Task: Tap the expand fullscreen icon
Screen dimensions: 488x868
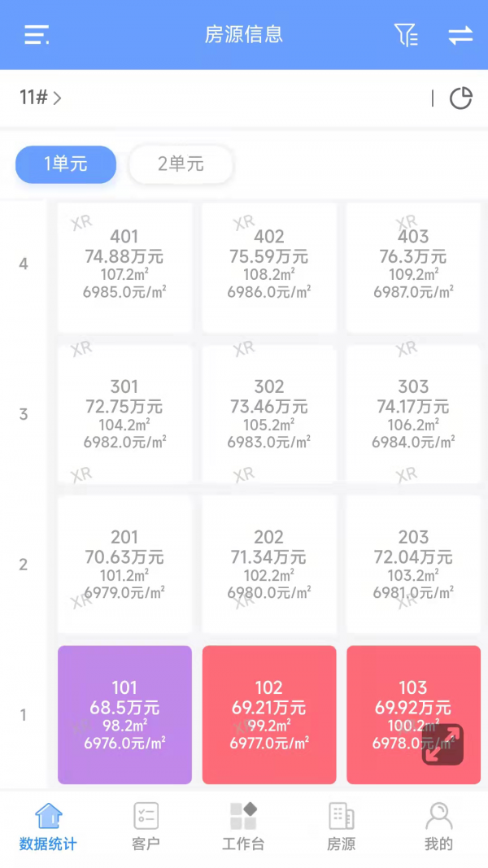Action: (442, 744)
